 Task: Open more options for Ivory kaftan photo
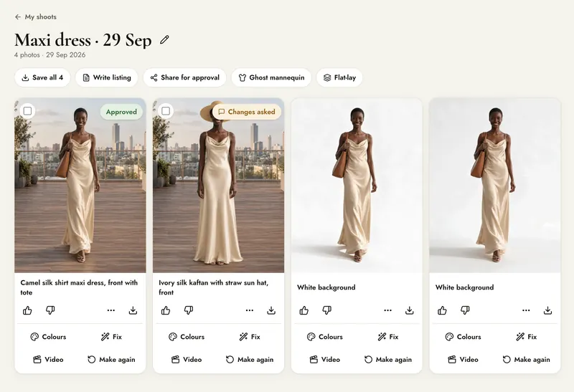(249, 310)
